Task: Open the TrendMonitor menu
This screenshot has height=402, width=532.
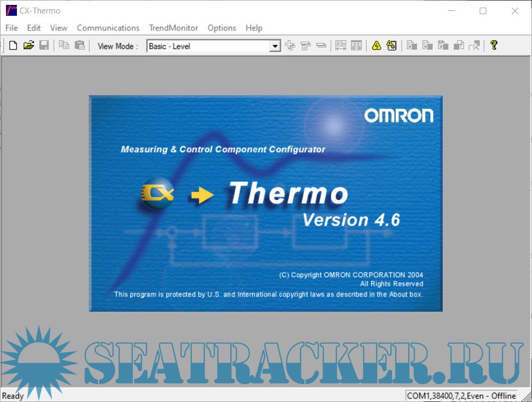Action: click(173, 28)
